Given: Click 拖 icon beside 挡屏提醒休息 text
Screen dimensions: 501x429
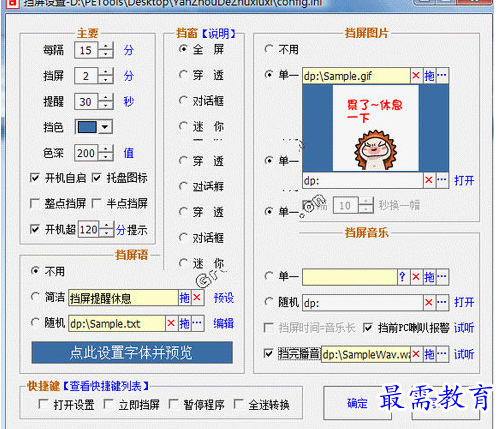Looking at the screenshot, I should pyautogui.click(x=184, y=297).
